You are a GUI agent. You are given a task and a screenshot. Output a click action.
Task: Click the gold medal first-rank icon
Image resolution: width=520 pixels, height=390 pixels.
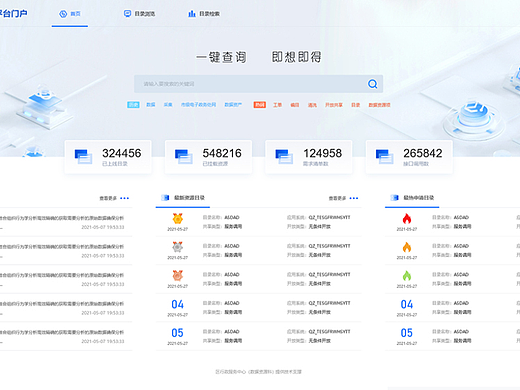[178, 218]
